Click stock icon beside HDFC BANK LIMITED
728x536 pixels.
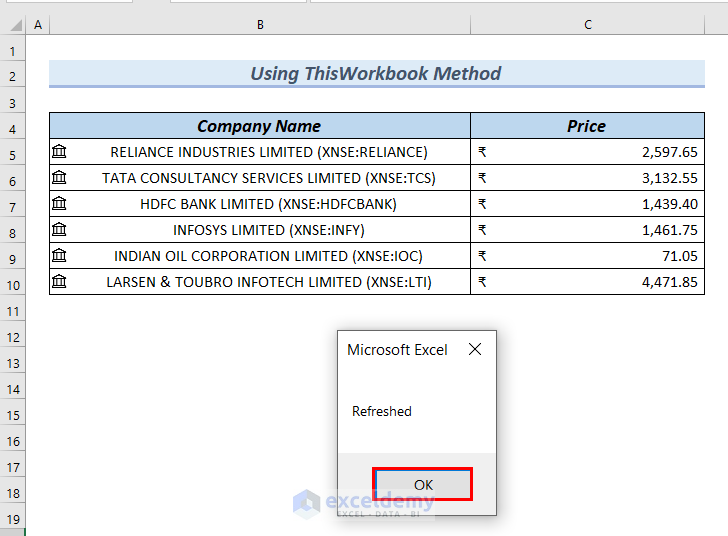click(59, 203)
